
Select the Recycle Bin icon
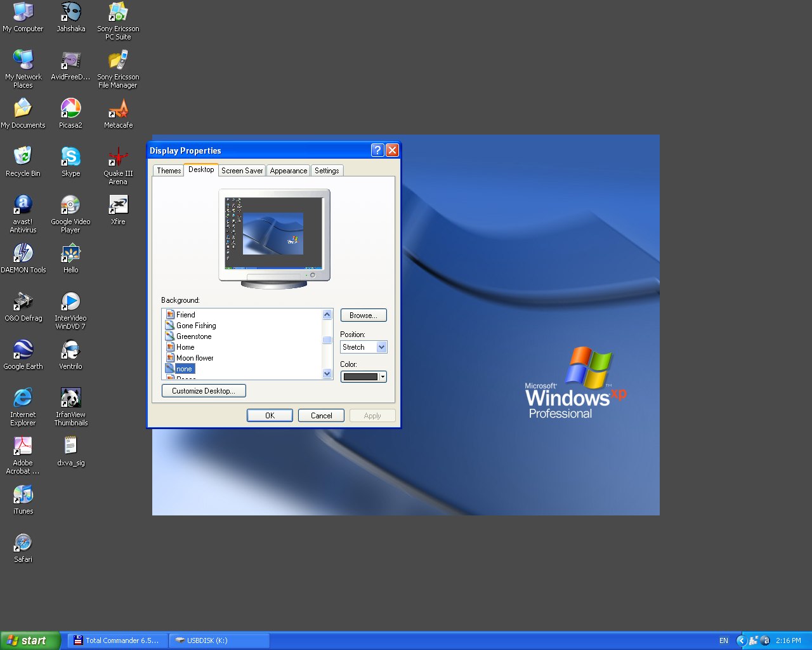coord(23,162)
